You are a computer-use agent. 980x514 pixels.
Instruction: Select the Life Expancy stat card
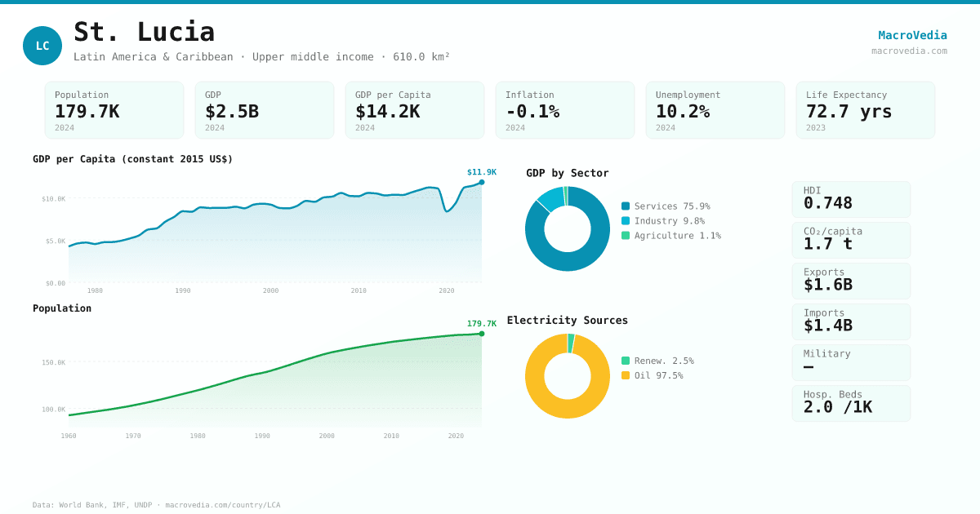click(866, 110)
